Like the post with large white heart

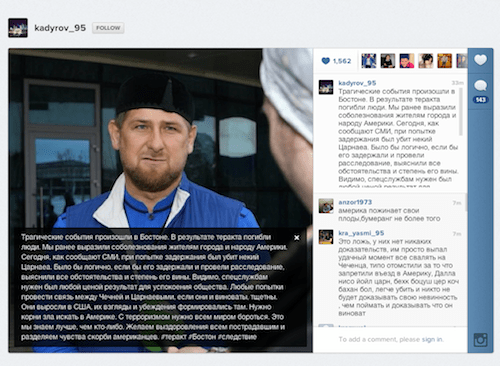tap(480, 60)
